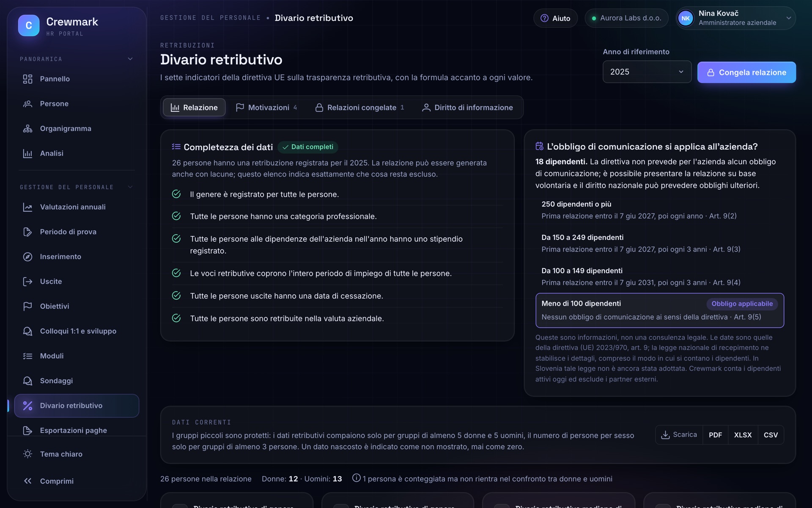Screen dimensions: 812x508
Task: Download report as XLSX
Action: tap(743, 435)
